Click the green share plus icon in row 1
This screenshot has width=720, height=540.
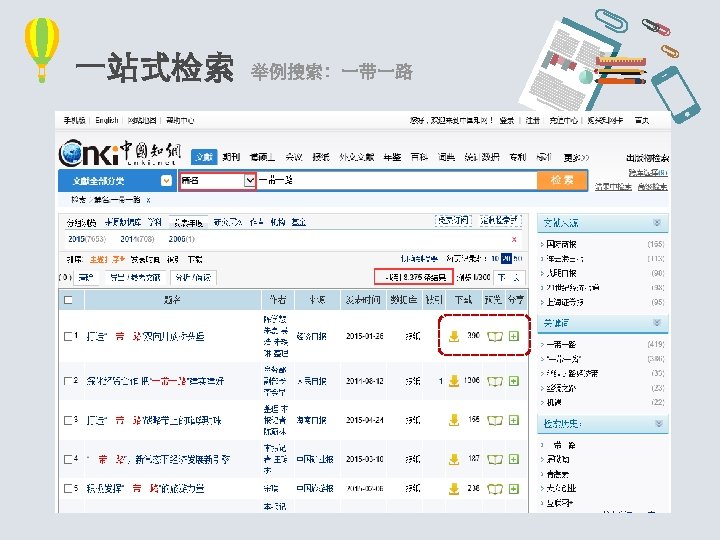(x=514, y=336)
